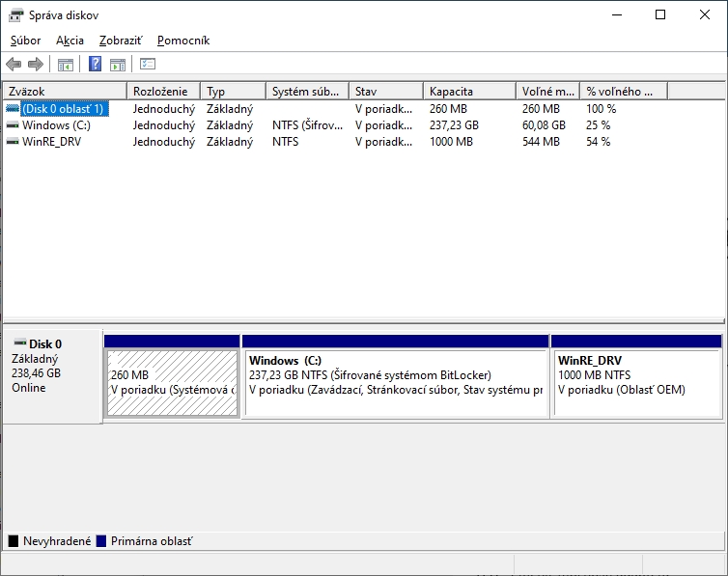The height and width of the screenshot is (576, 728).
Task: Open the Akcia menu
Action: tap(70, 41)
